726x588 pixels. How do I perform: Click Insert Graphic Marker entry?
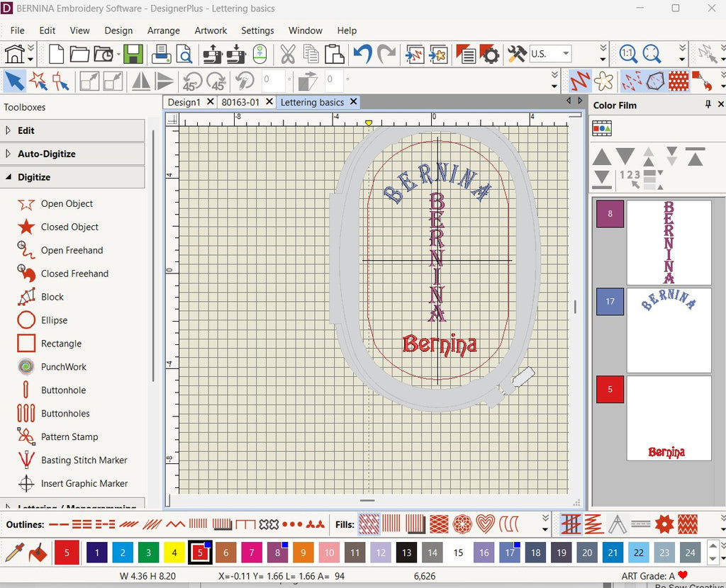coord(84,483)
